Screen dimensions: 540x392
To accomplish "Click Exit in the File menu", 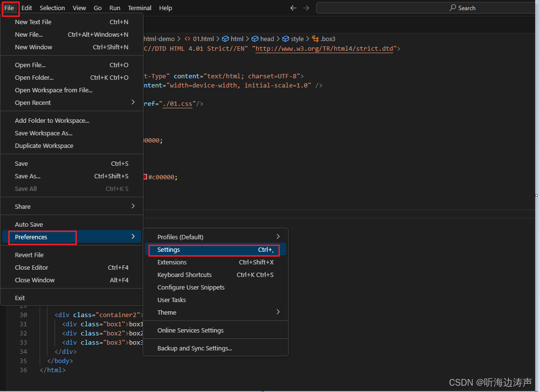I will [72, 298].
